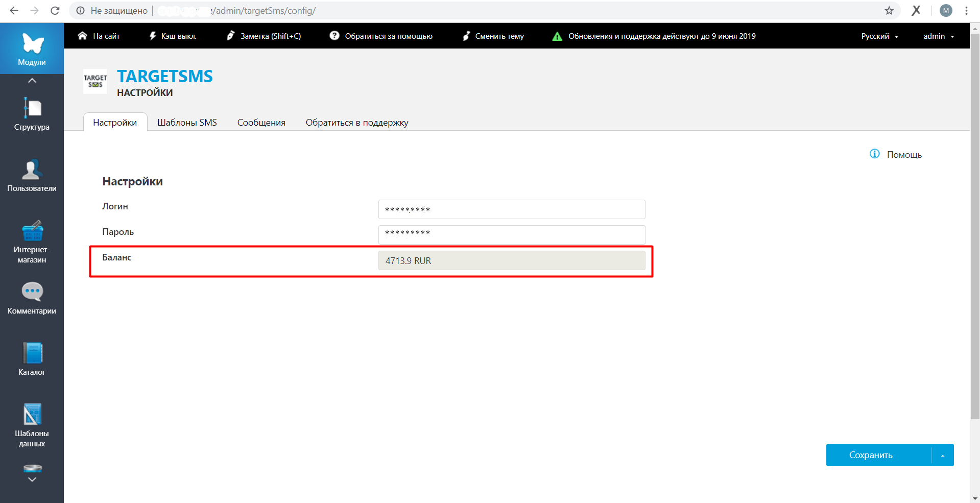Image resolution: width=980 pixels, height=503 pixels.
Task: Switch to the Шаблоны SMS tab
Action: tap(187, 123)
